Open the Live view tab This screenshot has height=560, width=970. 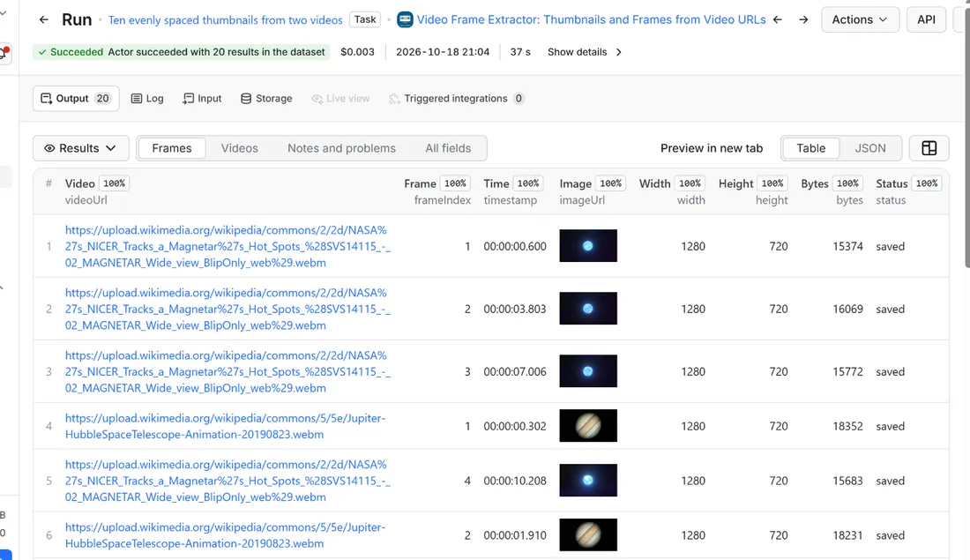tap(341, 99)
